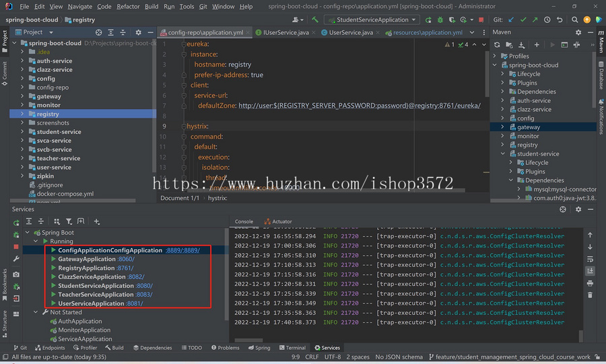Toggle offline mode in Maven toolbar
The width and height of the screenshot is (606, 364).
pos(576,45)
